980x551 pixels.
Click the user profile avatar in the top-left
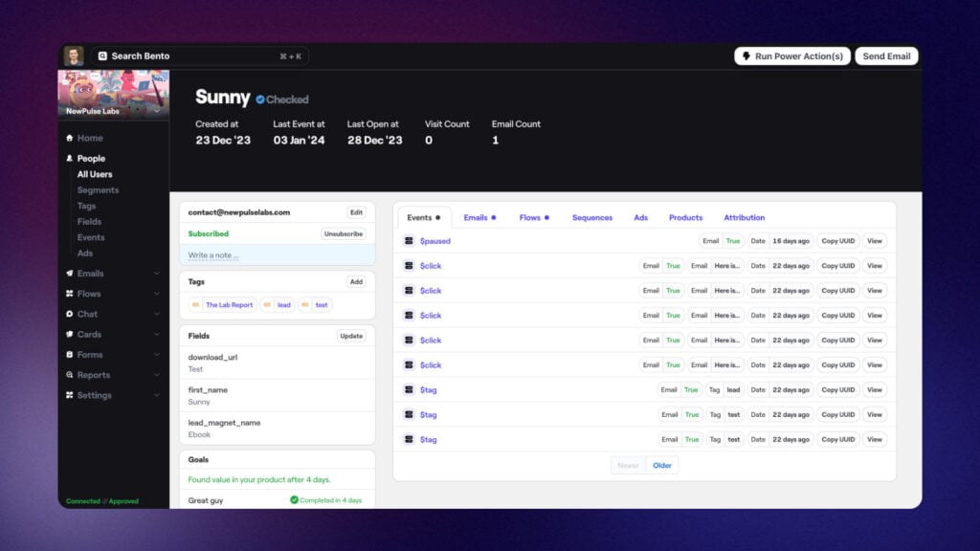[x=74, y=56]
